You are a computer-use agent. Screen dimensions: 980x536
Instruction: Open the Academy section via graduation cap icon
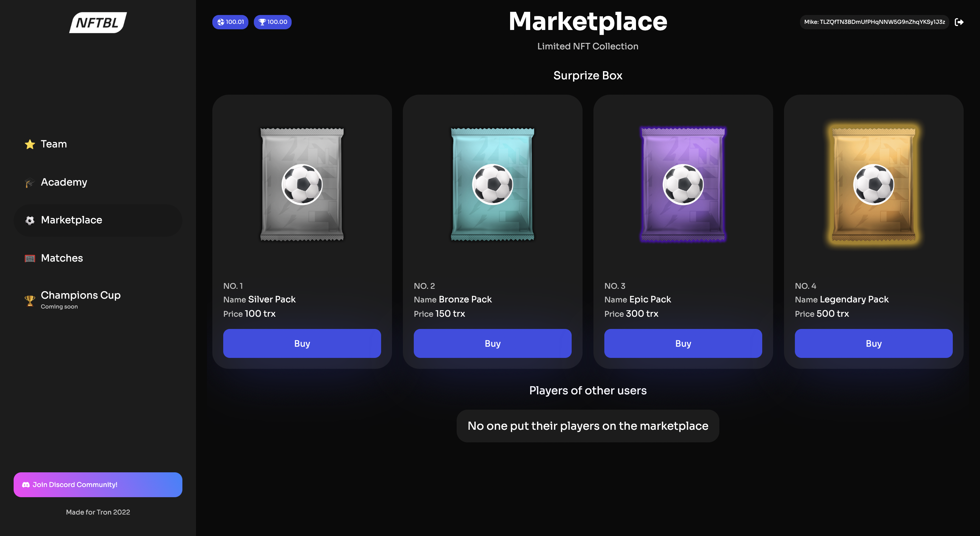click(x=30, y=182)
